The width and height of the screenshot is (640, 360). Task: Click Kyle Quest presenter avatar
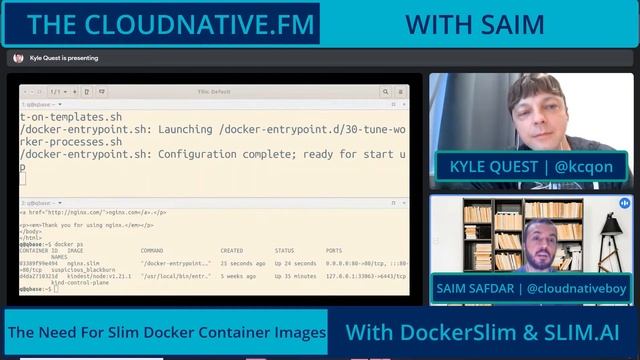pyautogui.click(x=18, y=58)
